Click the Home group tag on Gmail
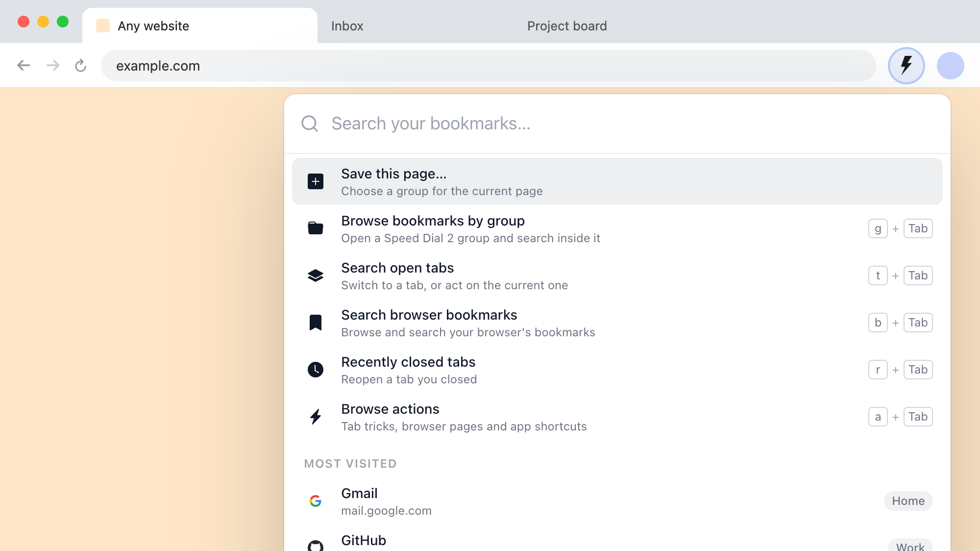Viewport: 980px width, 551px height. coord(908,501)
